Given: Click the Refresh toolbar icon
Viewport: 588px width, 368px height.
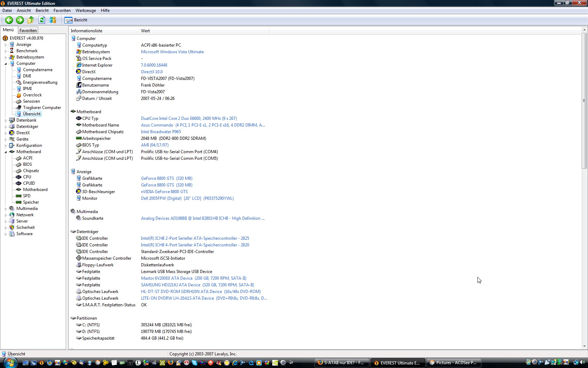Looking at the screenshot, I should [x=42, y=20].
